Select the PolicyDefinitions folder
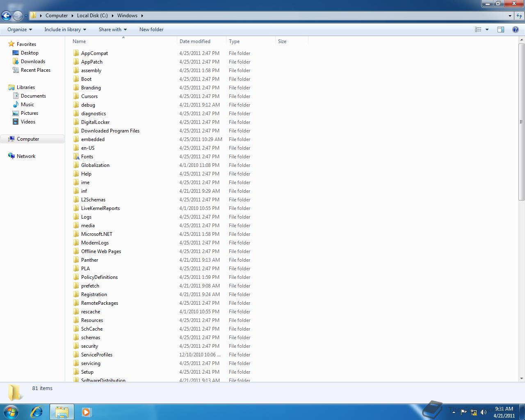Image resolution: width=525 pixels, height=420 pixels. 99,277
